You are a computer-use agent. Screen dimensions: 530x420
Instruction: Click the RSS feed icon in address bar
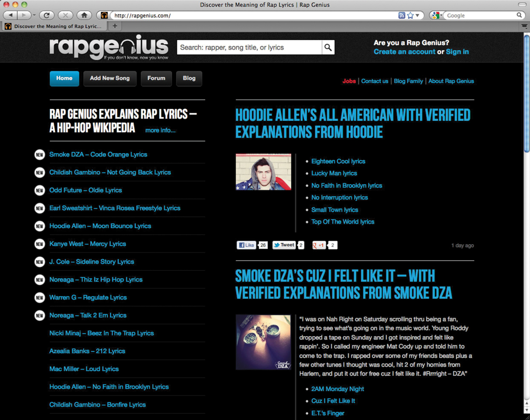pos(401,15)
